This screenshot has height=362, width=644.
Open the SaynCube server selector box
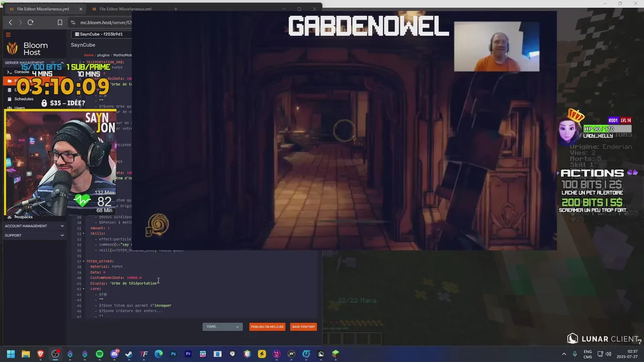tap(101, 34)
